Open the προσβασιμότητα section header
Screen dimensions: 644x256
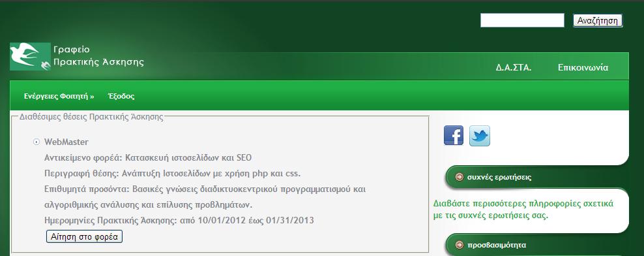[497, 245]
